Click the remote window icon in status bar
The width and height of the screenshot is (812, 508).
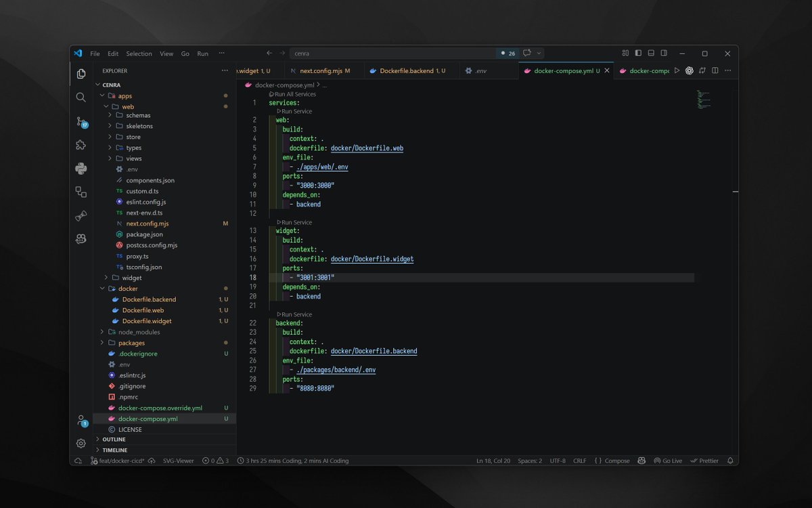pyautogui.click(x=78, y=461)
